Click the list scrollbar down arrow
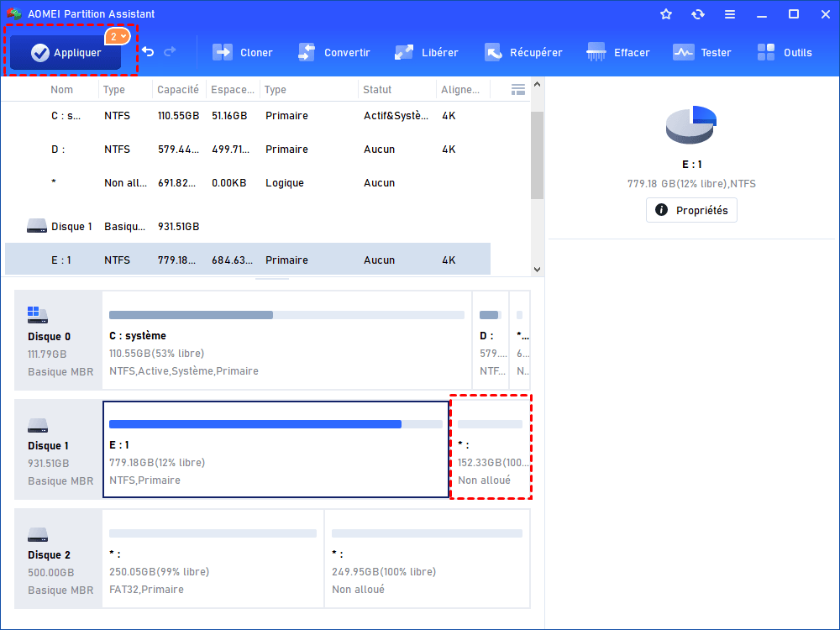The width and height of the screenshot is (840, 630). (x=538, y=270)
